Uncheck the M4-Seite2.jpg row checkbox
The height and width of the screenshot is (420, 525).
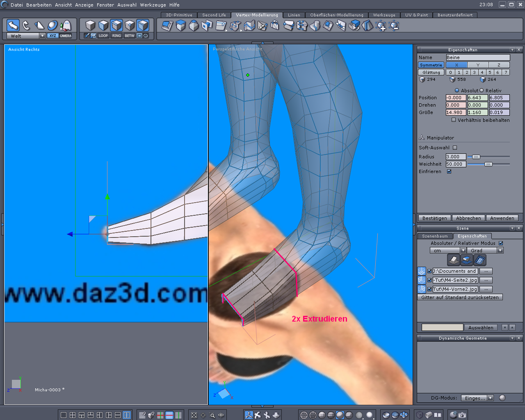(x=429, y=280)
